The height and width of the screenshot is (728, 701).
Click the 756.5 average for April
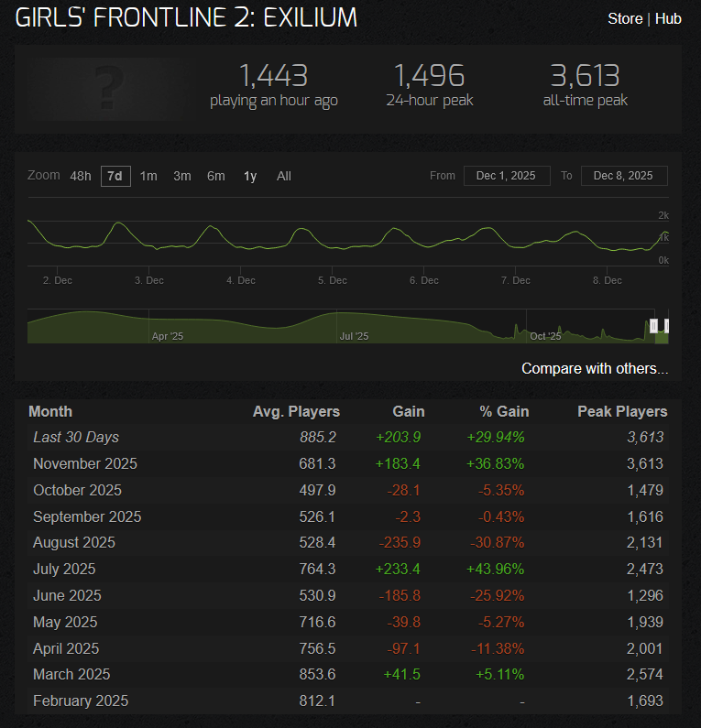pos(317,648)
